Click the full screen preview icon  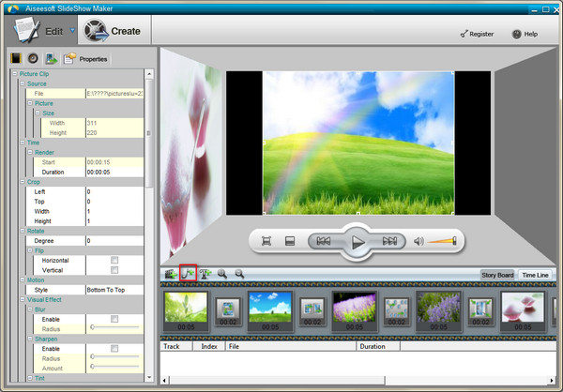[267, 241]
